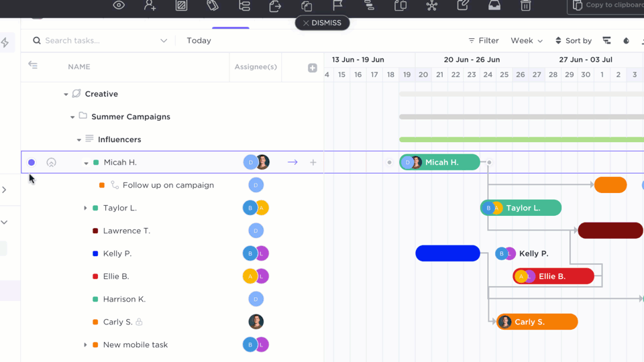Click the blue color square beside Kelly P.

[95, 253]
